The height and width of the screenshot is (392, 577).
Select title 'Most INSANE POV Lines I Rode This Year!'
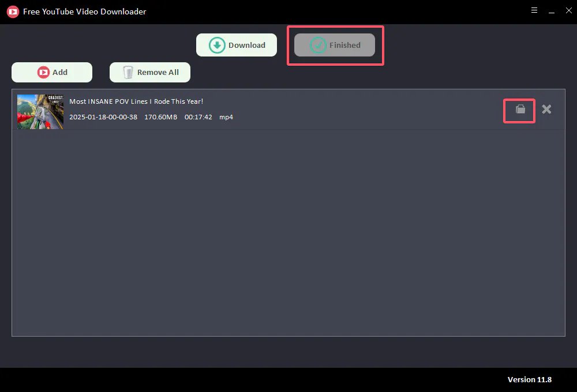[x=136, y=101]
